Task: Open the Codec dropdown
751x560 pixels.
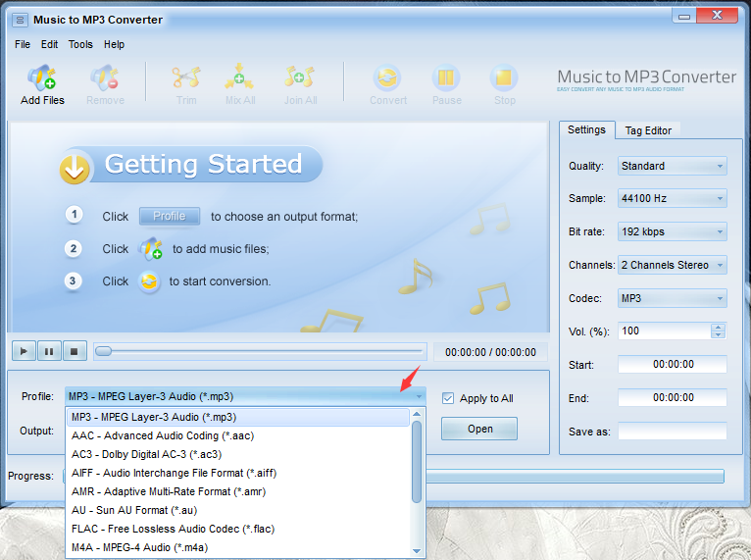Action: click(x=673, y=298)
